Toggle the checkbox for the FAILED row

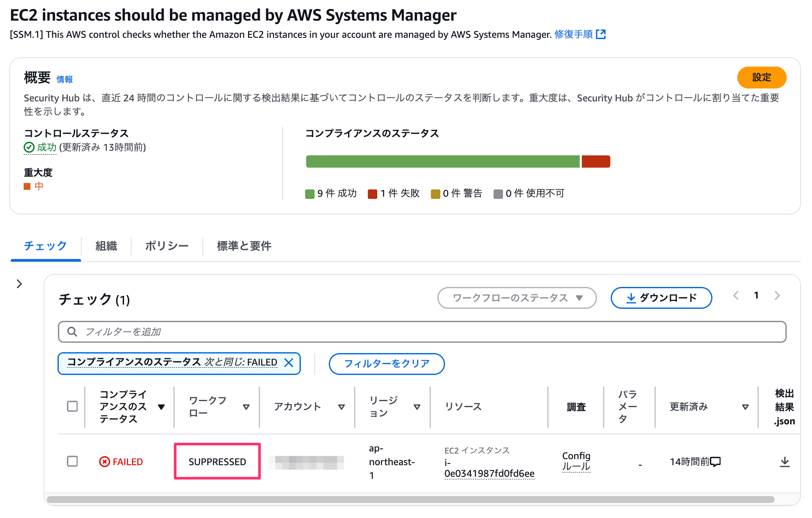(73, 461)
